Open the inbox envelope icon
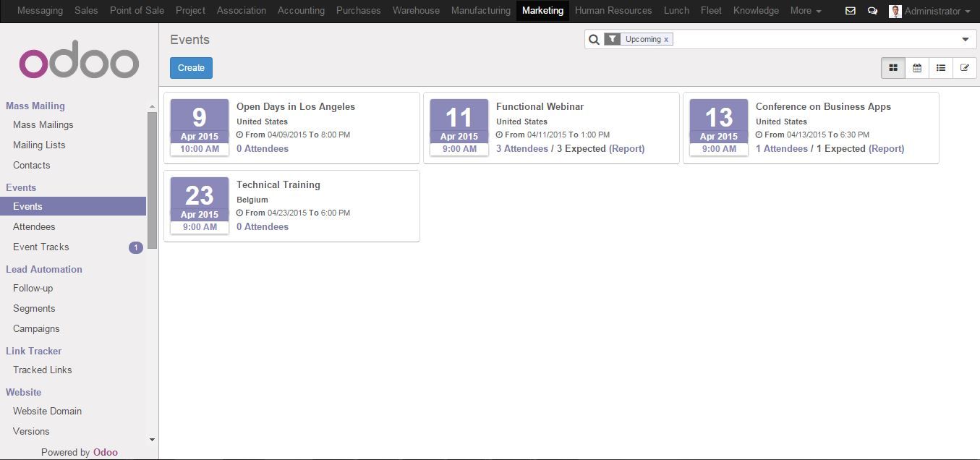The width and height of the screenshot is (980, 460). coord(851,11)
